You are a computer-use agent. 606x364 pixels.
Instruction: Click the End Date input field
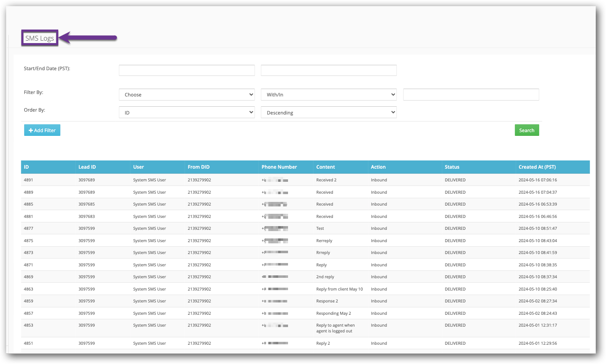pos(329,71)
